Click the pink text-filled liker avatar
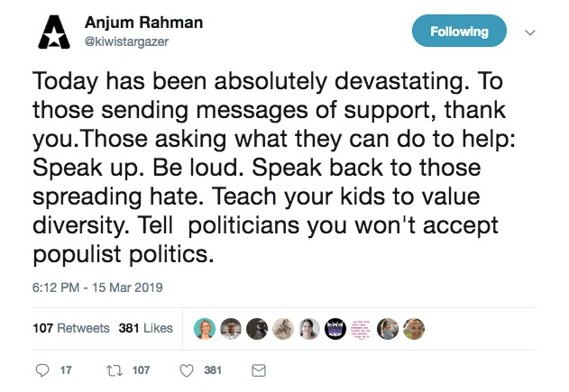This screenshot has height=392, width=569. (362, 328)
